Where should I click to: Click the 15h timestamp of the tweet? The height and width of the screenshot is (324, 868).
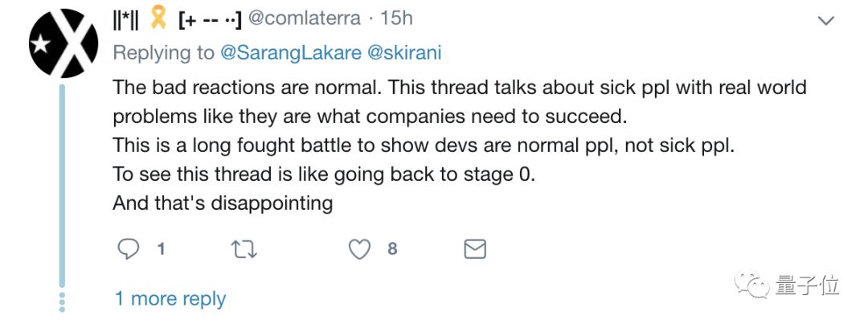tap(395, 18)
